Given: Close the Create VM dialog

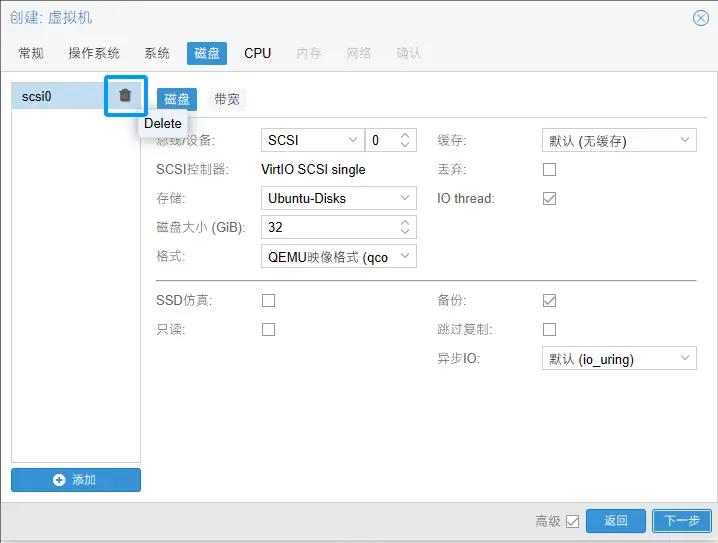Looking at the screenshot, I should point(701,18).
